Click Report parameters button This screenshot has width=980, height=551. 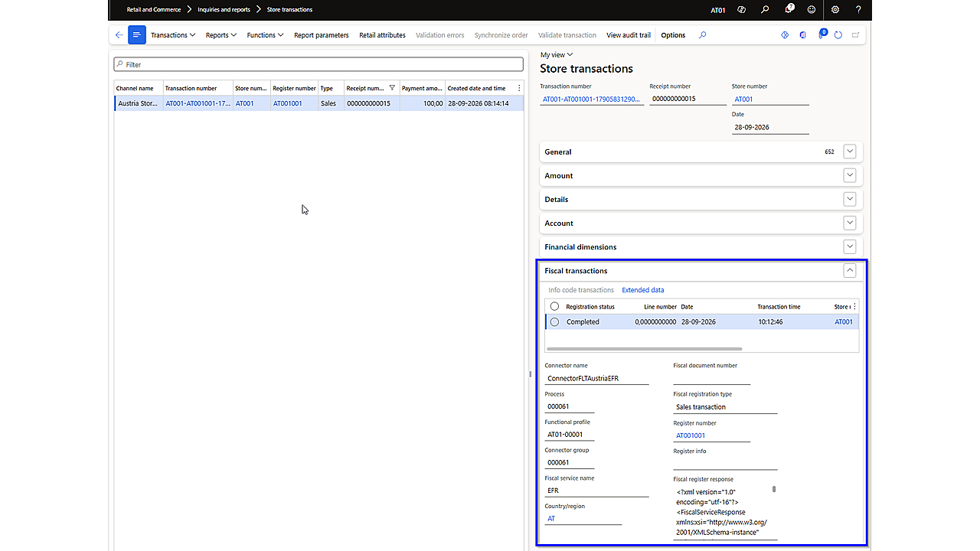[322, 35]
